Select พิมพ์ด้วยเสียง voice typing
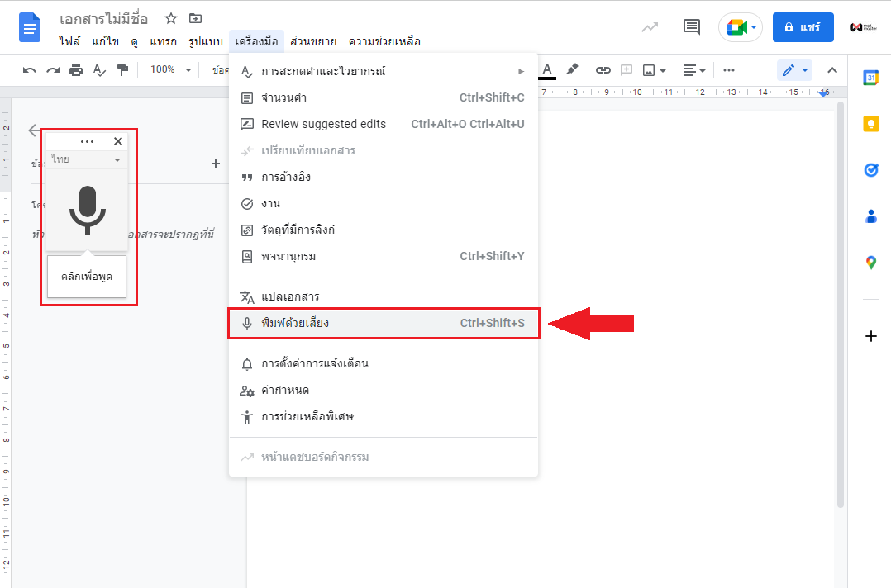Viewport: 891px width, 588px height. pos(384,323)
